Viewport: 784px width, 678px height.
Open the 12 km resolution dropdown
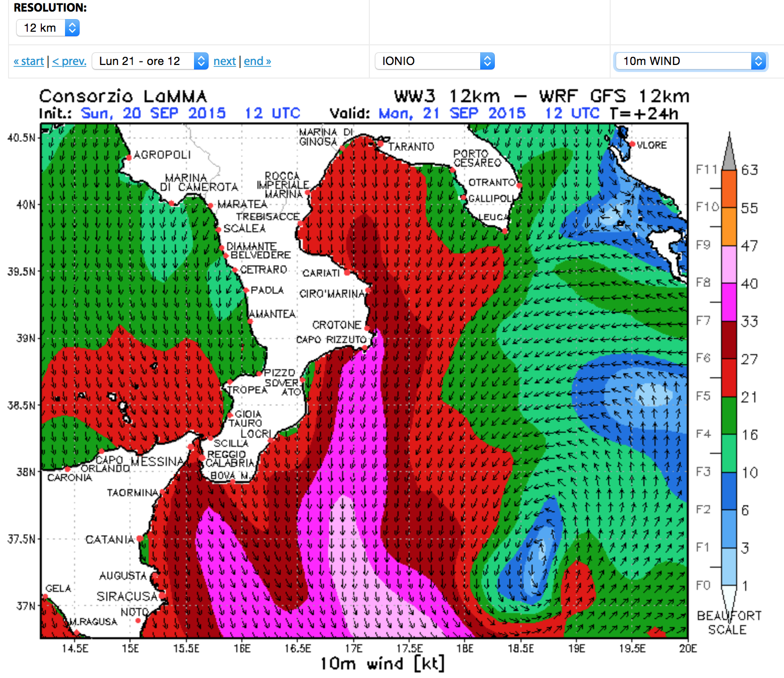[x=47, y=28]
